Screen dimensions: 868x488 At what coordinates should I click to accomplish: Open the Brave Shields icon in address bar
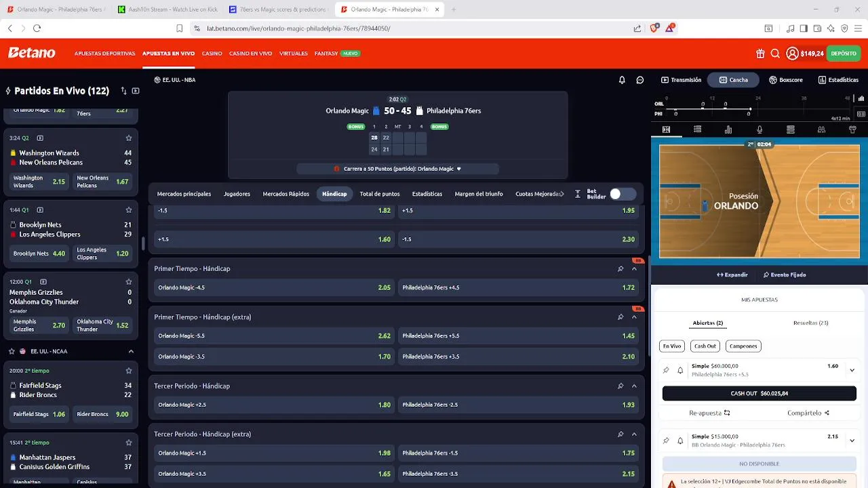[x=654, y=28]
